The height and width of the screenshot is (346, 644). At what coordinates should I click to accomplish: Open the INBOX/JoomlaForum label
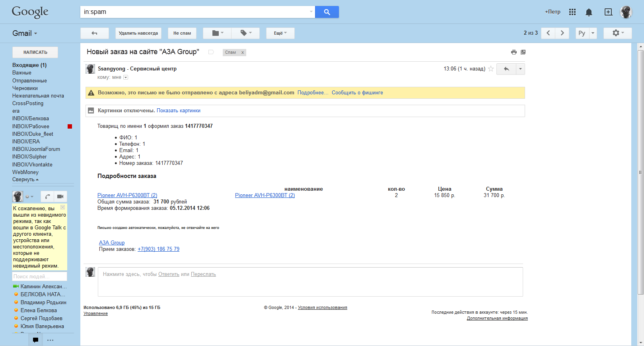tap(36, 149)
